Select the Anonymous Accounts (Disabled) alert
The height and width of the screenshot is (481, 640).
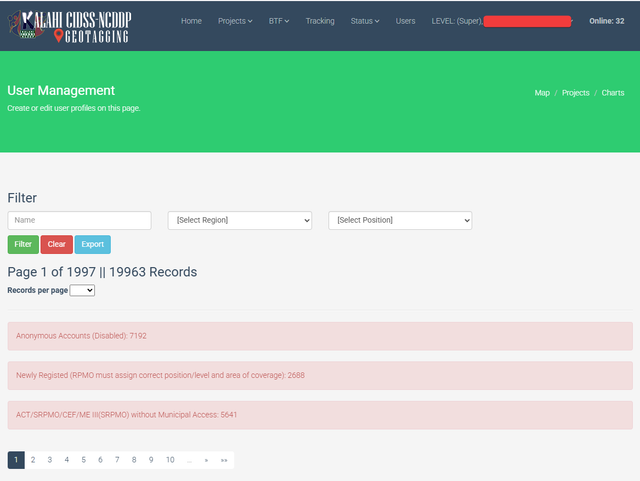point(320,336)
